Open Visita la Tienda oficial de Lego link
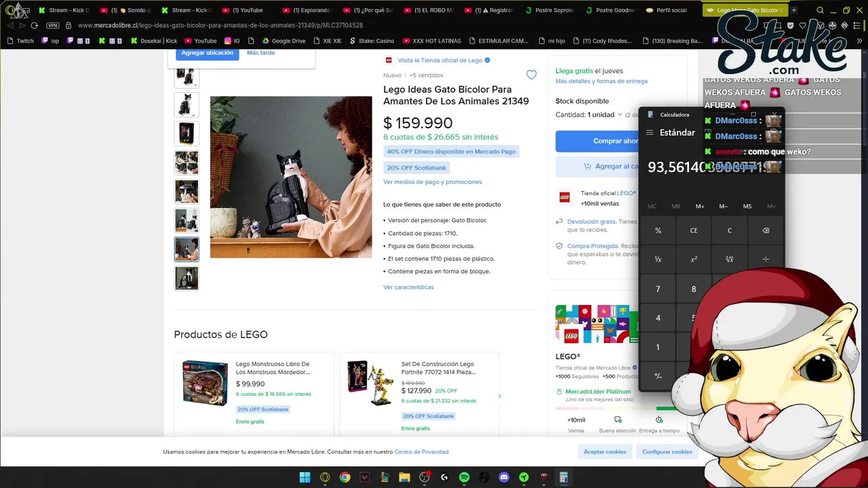This screenshot has height=488, width=868. click(439, 60)
